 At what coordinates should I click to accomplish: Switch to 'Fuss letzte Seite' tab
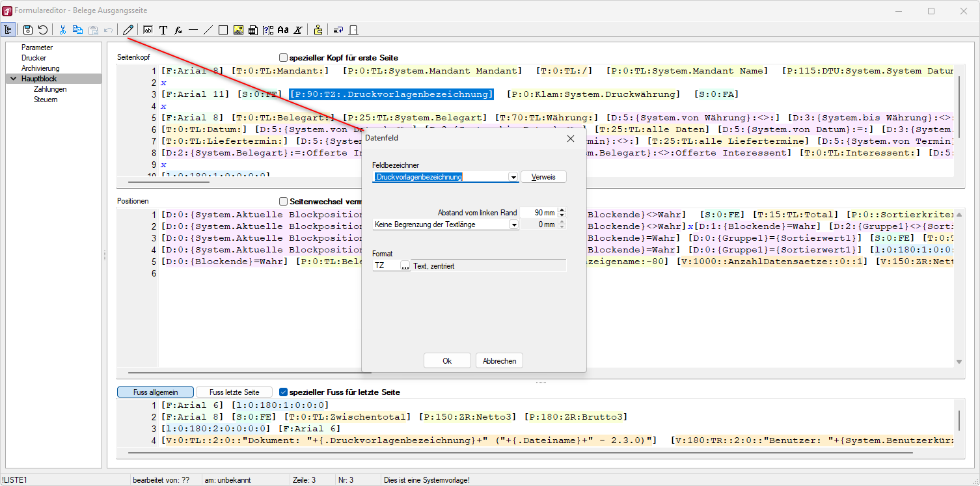click(x=234, y=392)
